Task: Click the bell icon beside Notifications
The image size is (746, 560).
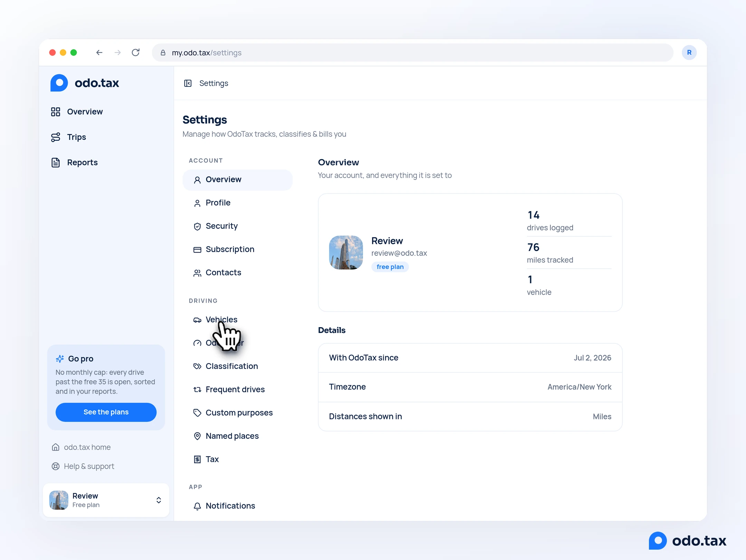Action: 197,506
